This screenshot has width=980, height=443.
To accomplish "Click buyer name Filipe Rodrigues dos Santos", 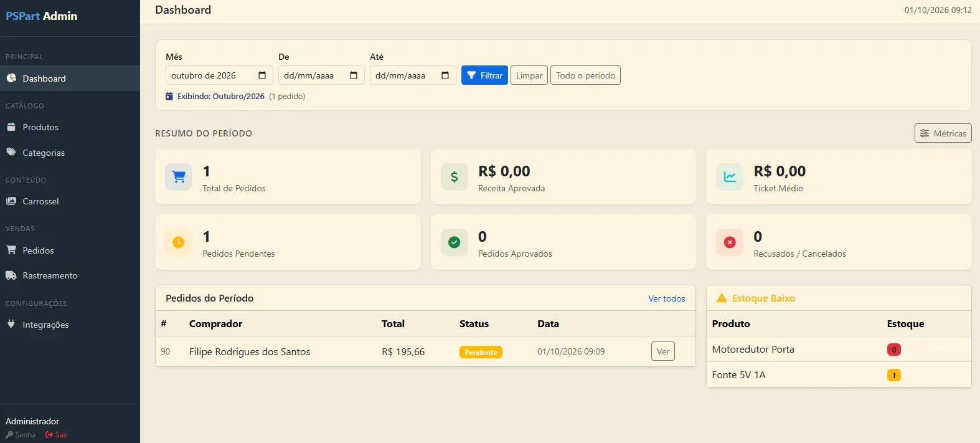I will [x=250, y=352].
